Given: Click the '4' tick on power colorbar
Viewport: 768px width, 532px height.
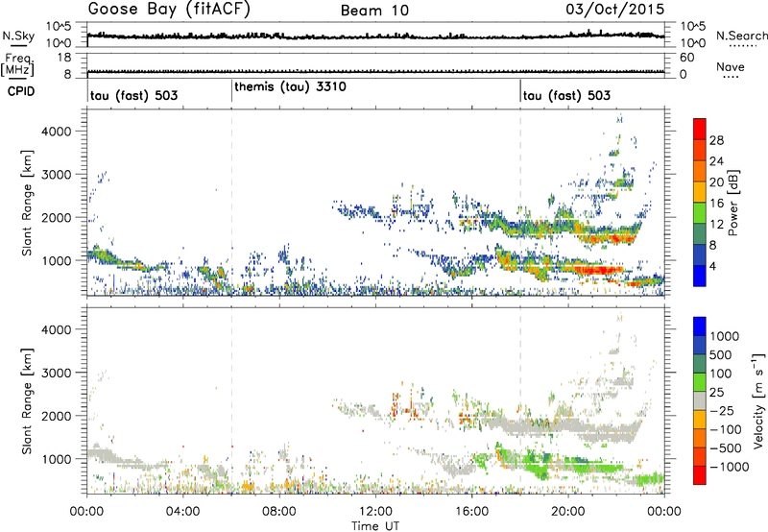Looking at the screenshot, I should (713, 266).
